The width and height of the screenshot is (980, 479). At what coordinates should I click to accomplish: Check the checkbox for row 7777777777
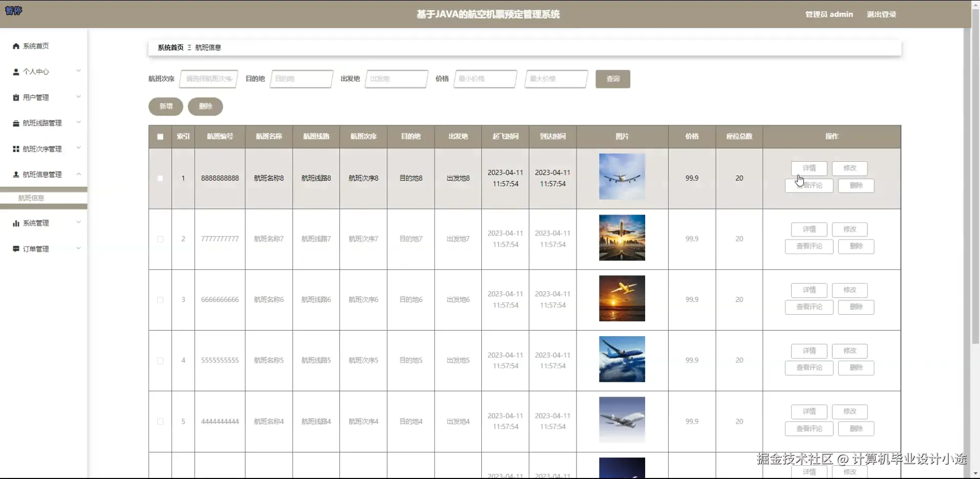click(x=160, y=239)
